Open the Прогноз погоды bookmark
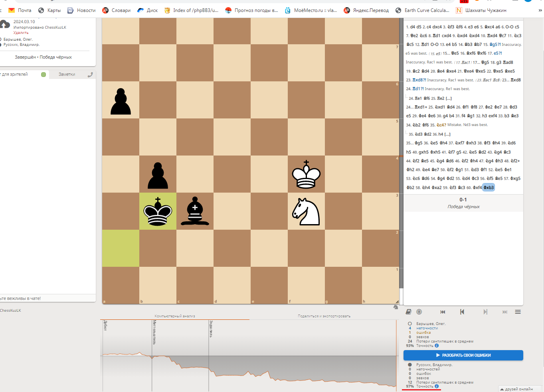Image resolution: width=544 pixels, height=392 pixels. [x=251, y=10]
